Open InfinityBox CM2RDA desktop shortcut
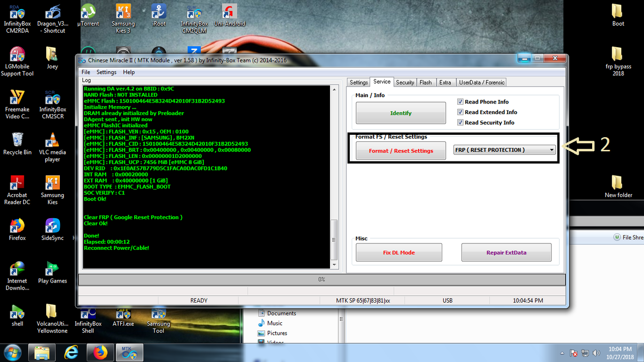Viewport: 644px width, 362px height. tap(17, 19)
